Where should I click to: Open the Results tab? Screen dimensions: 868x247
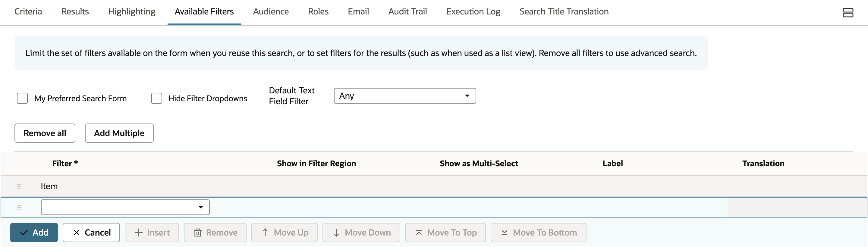75,11
